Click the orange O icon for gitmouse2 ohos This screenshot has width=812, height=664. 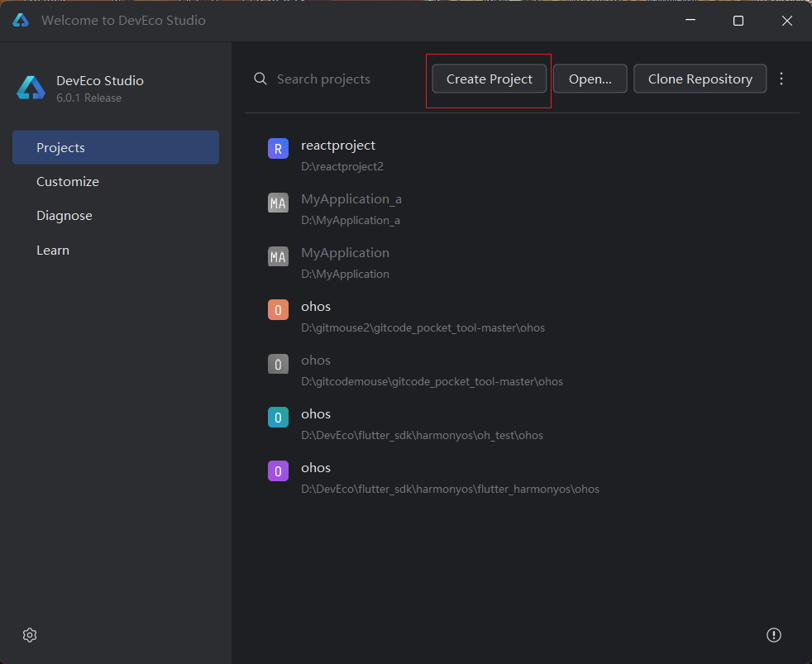tap(278, 310)
